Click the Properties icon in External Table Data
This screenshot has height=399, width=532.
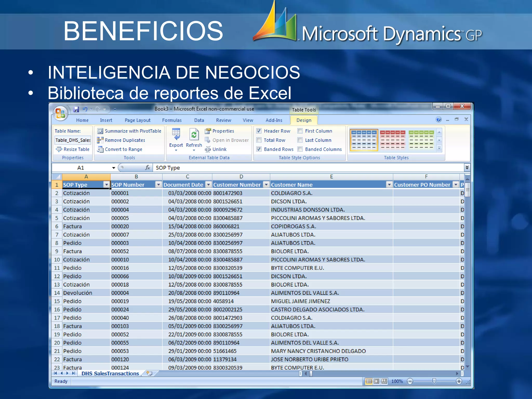coord(208,131)
